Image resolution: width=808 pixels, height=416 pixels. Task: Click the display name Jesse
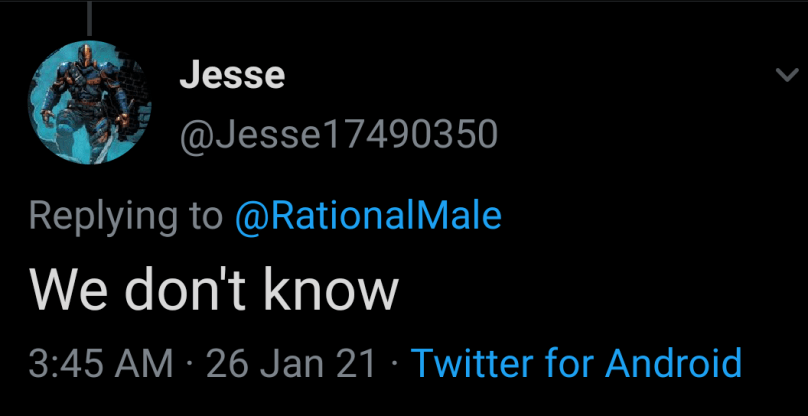tap(232, 75)
